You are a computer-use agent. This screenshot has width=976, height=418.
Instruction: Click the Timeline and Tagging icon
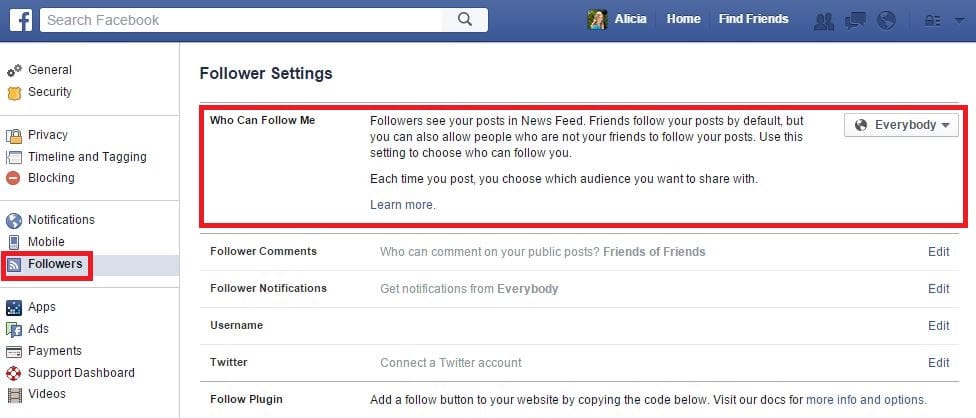14,157
